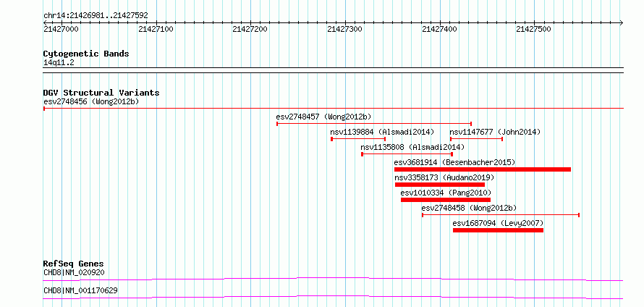Click the nsv1135808 (Alsmadi2014) variant label
The width and height of the screenshot is (644, 307).
click(412, 147)
